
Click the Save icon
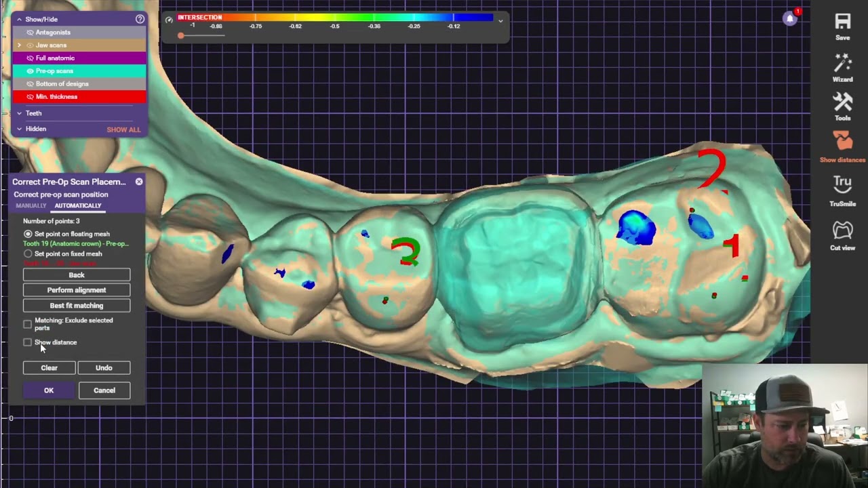pos(842,22)
